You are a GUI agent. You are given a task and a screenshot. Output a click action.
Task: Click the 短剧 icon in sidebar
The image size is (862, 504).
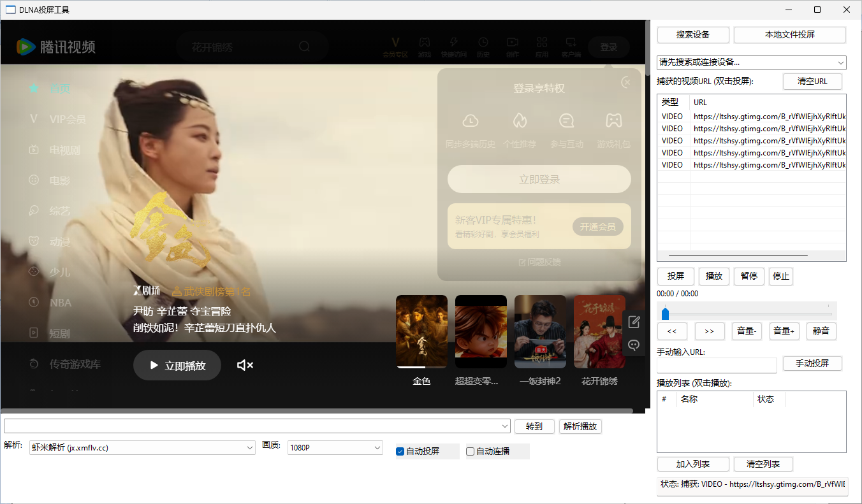(34, 333)
